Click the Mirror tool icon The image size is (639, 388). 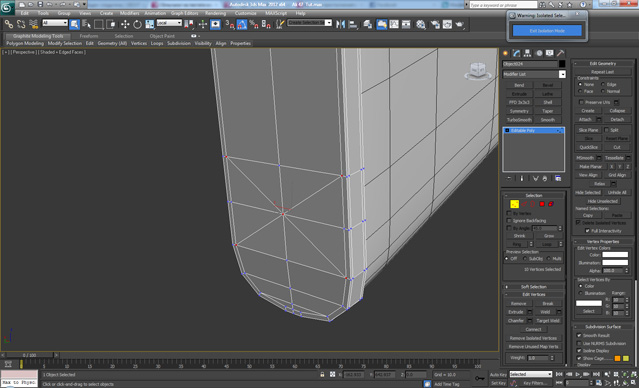click(340, 24)
